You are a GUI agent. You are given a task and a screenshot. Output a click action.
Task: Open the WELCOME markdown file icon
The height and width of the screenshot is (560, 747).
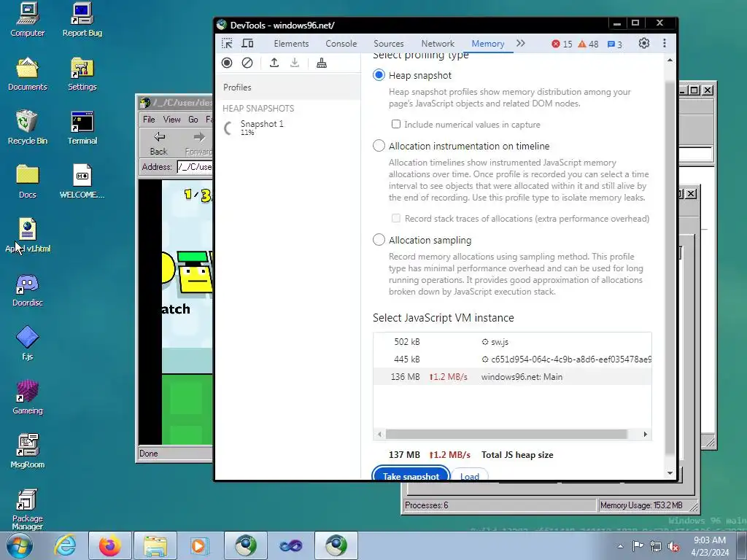point(82,182)
